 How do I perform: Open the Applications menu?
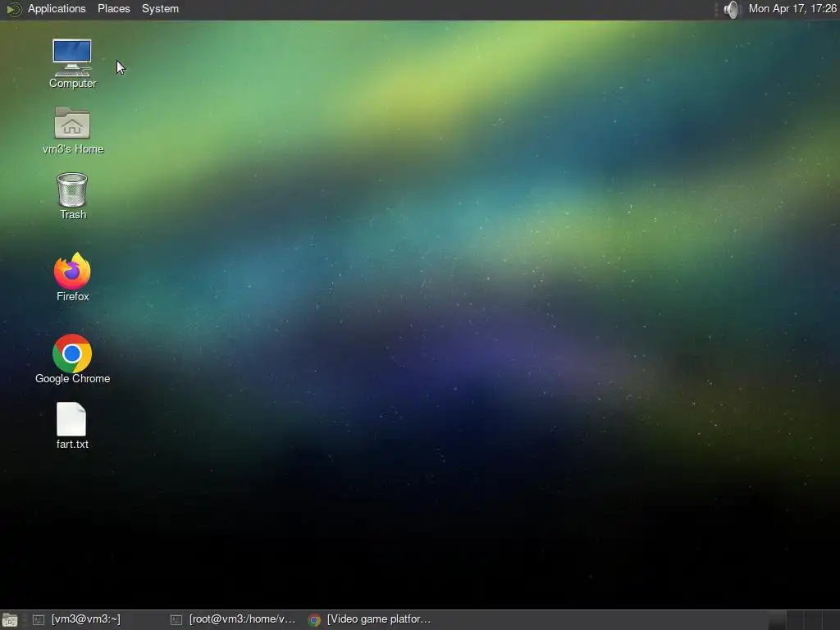[x=57, y=8]
